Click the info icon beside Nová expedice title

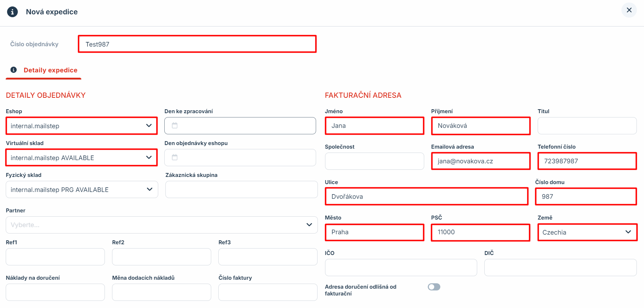(x=13, y=12)
